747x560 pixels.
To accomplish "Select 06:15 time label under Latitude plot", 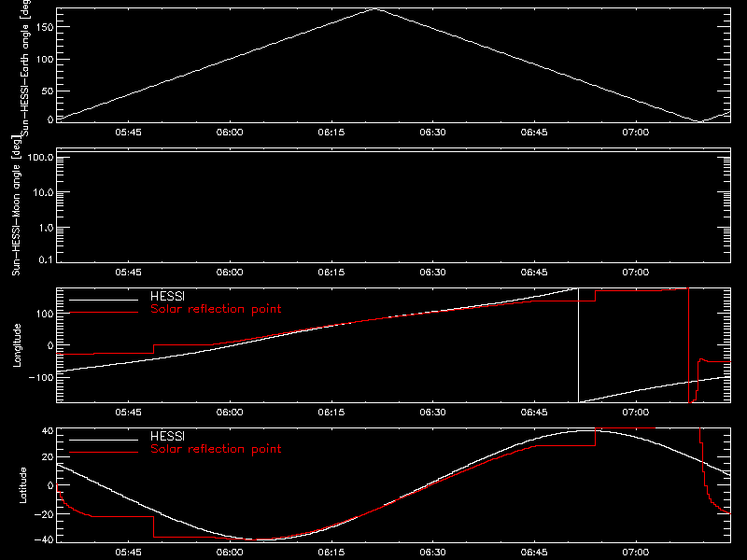I will [331, 553].
